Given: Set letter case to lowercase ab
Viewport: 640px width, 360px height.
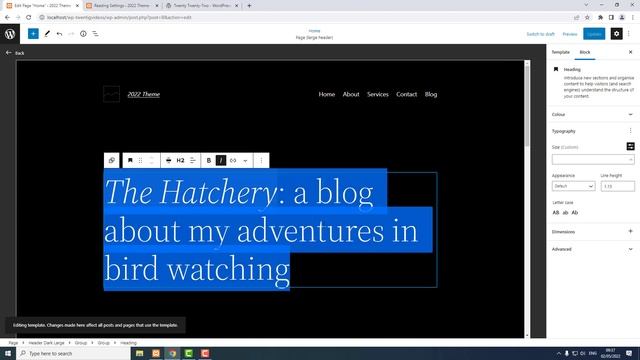Looking at the screenshot, I should point(565,213).
